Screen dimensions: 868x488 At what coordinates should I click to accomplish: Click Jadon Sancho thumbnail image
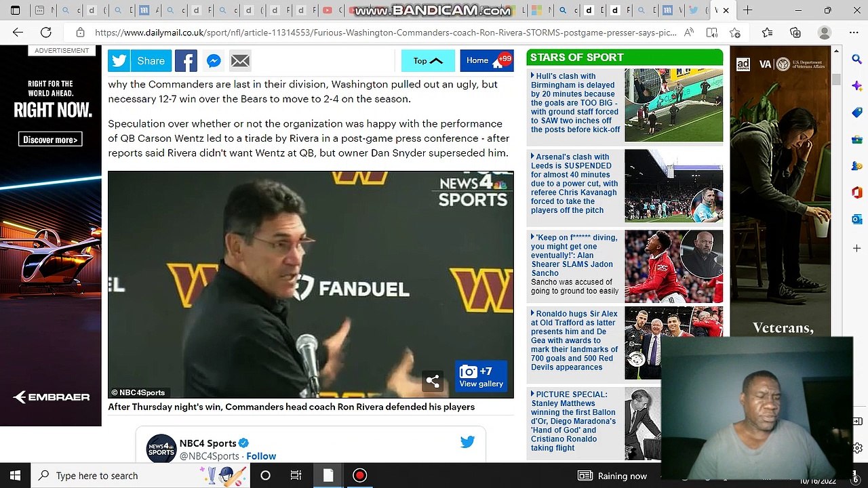tap(673, 266)
